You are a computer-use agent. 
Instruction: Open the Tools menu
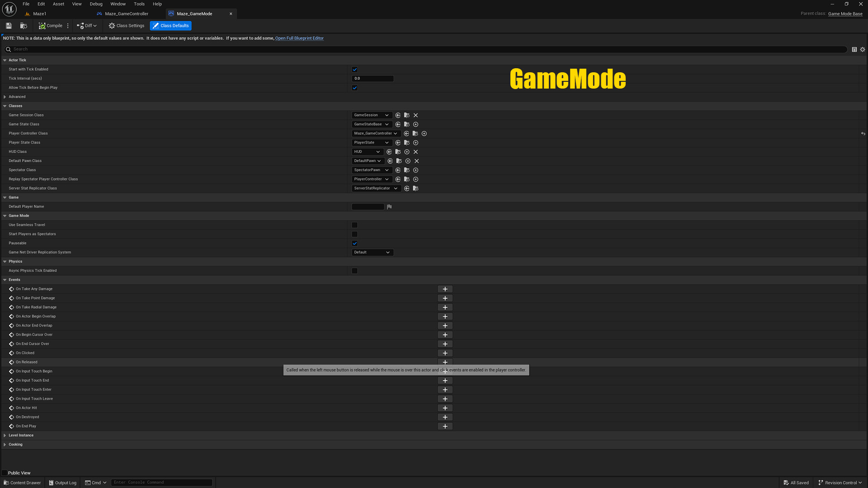click(x=139, y=4)
